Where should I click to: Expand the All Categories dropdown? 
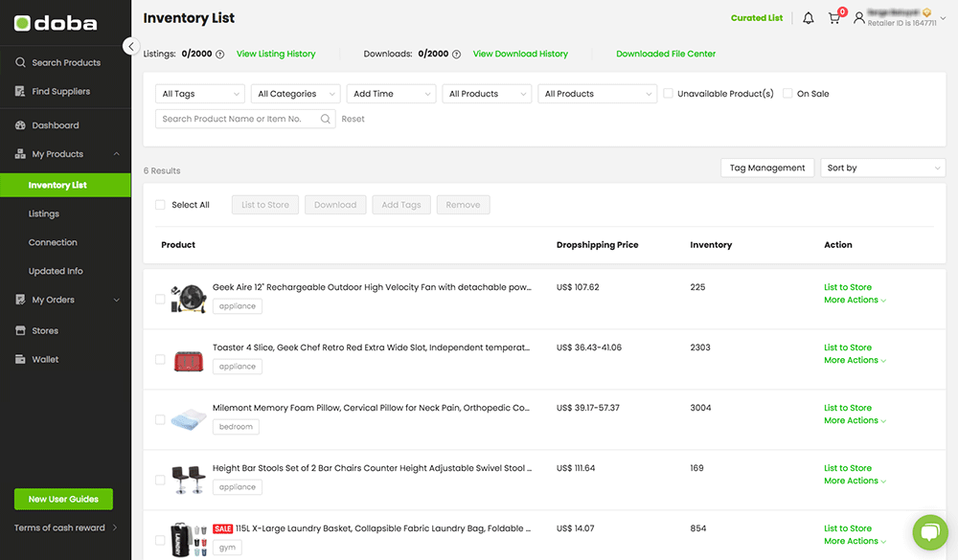295,94
